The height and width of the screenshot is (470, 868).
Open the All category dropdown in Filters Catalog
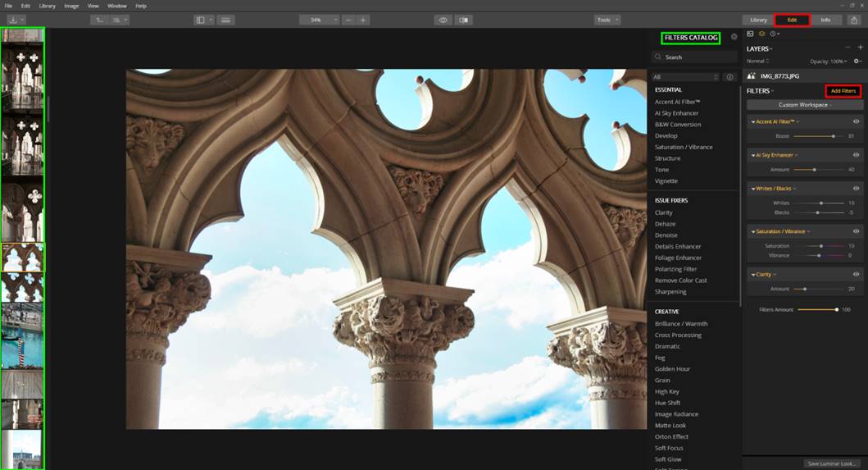click(686, 77)
